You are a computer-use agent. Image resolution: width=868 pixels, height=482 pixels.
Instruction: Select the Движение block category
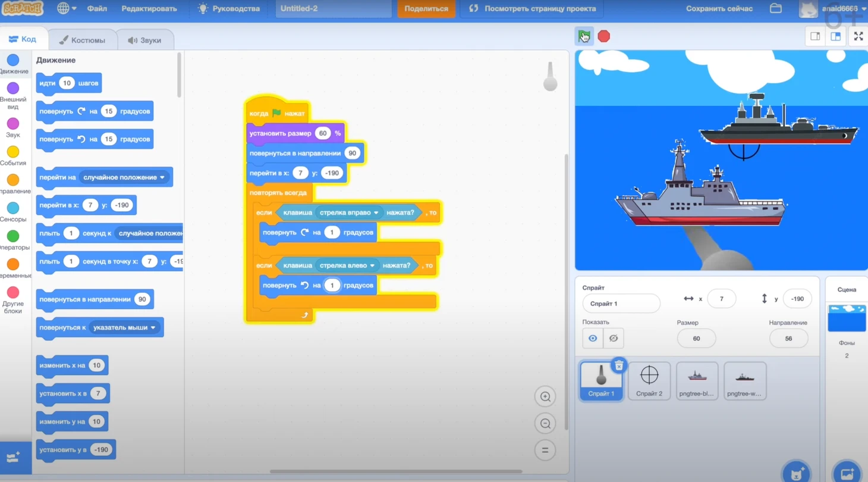click(13, 64)
